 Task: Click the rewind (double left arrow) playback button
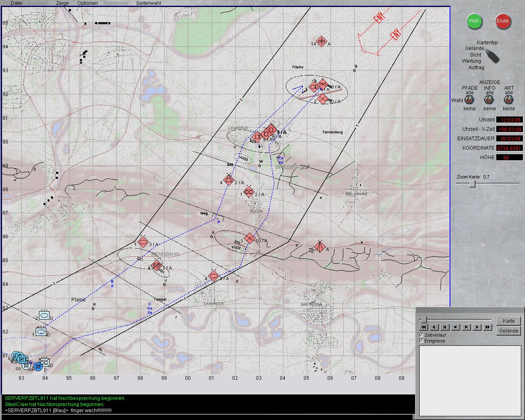point(424,327)
